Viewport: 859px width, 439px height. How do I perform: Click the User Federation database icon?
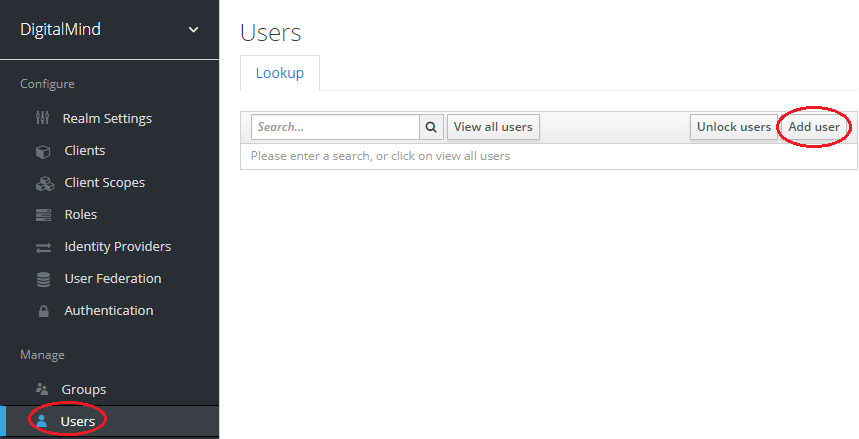coord(42,279)
